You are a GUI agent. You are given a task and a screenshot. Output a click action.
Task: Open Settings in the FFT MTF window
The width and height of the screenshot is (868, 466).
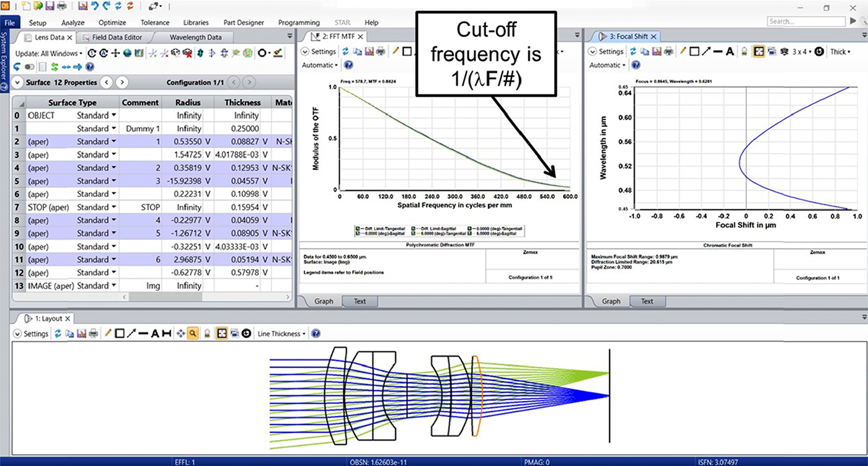point(318,51)
